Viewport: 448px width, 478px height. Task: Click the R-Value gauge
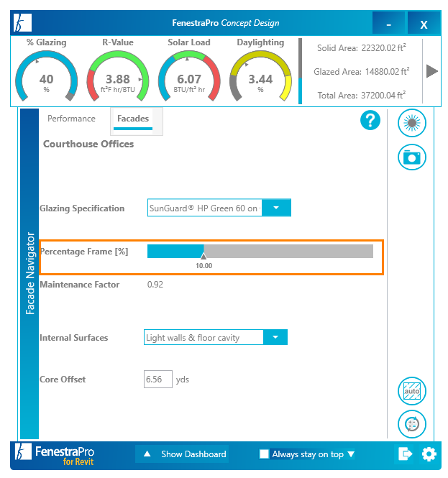(118, 75)
